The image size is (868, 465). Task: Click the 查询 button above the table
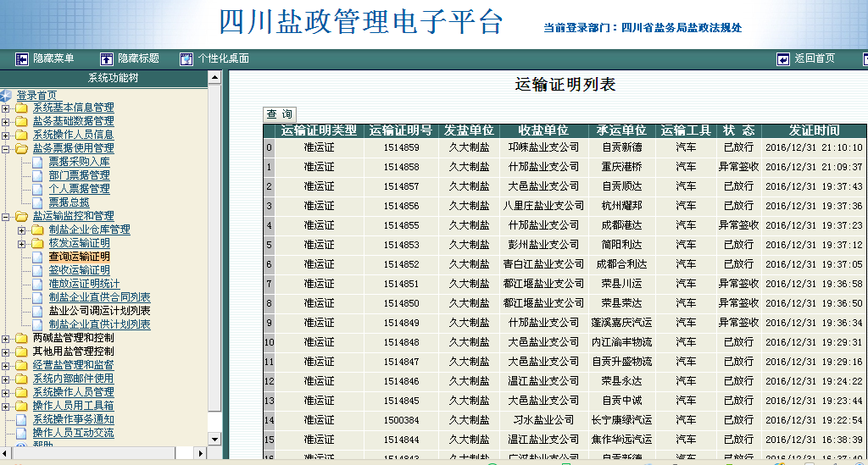point(280,114)
